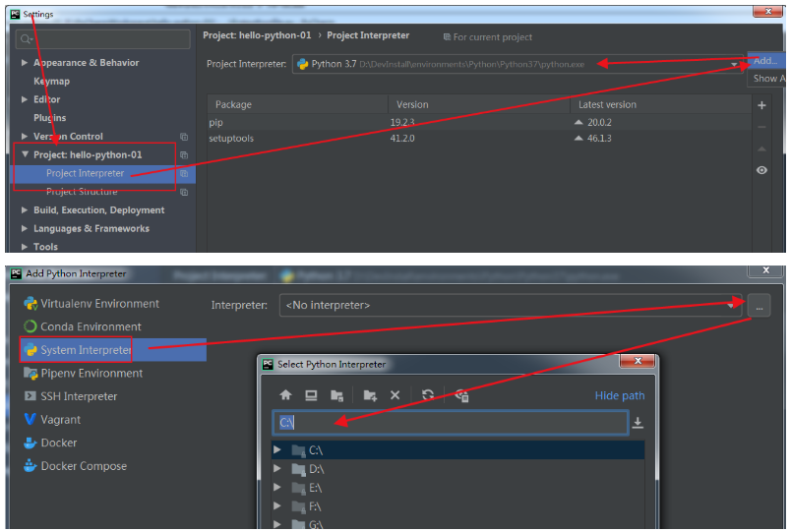Click the browse '...' button next to Interpreter
The height and width of the screenshot is (532, 790).
pos(759,306)
